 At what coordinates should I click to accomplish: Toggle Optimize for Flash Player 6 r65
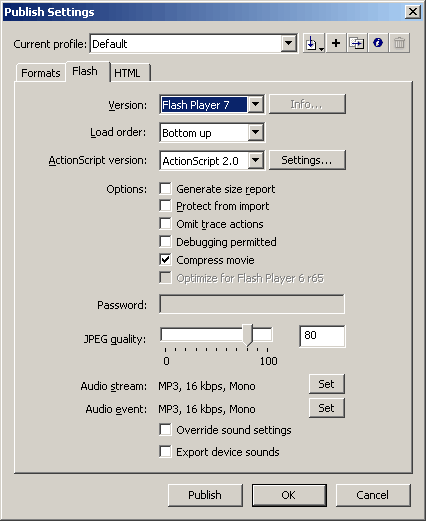[x=165, y=278]
